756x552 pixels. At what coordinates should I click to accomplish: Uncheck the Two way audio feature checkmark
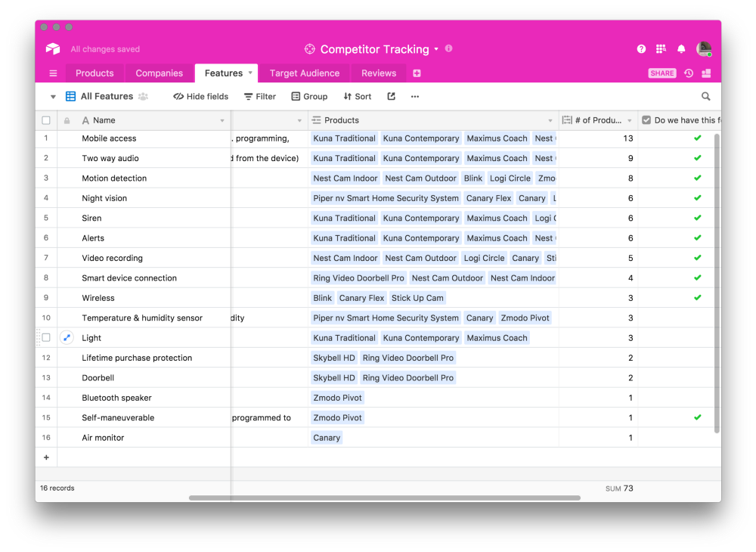click(698, 158)
